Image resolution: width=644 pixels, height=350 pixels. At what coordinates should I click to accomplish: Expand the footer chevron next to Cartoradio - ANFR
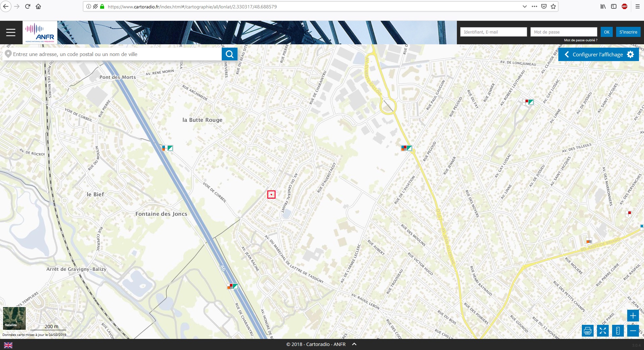(354, 344)
